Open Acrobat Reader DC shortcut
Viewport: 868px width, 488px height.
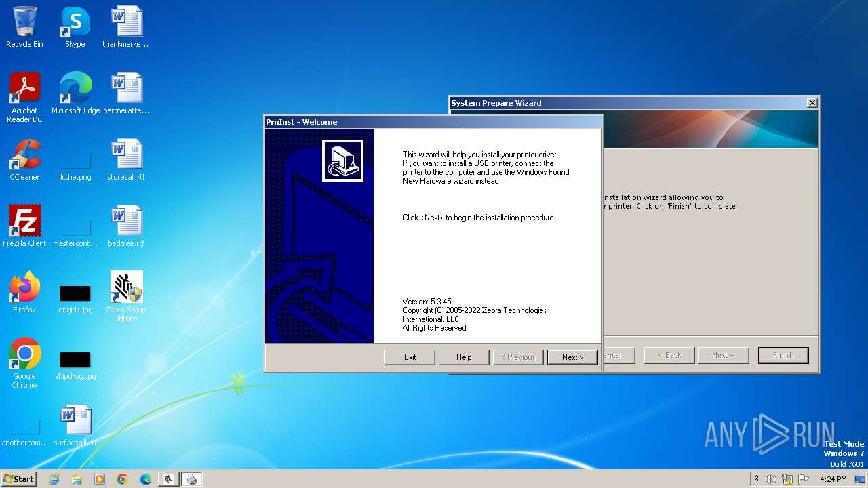[x=24, y=98]
